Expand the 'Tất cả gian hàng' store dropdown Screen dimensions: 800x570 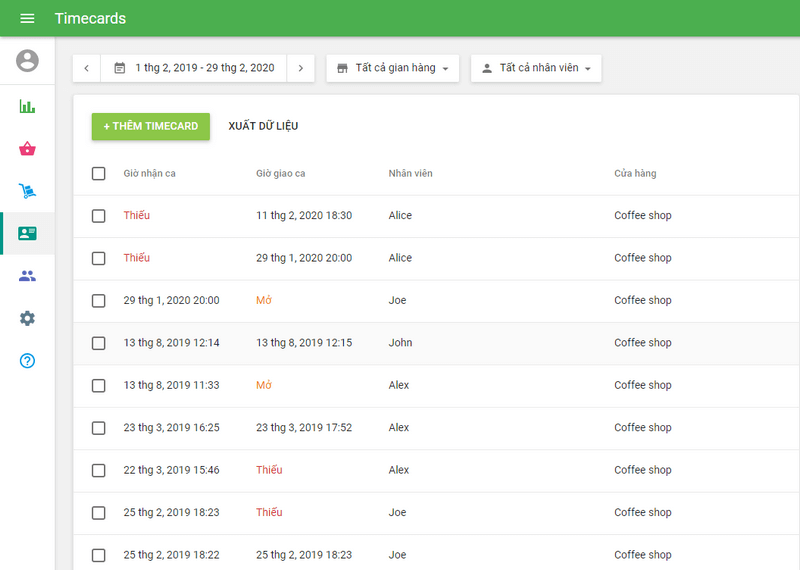click(392, 68)
